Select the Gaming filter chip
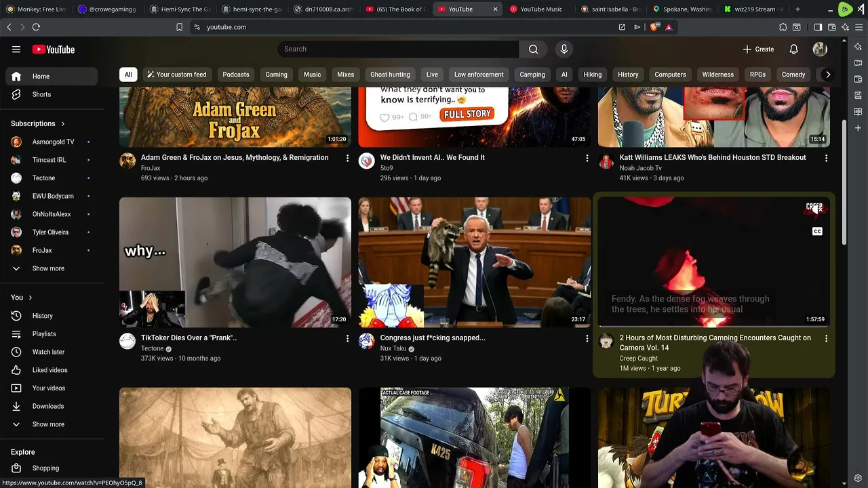Image resolution: width=868 pixels, height=488 pixels. 276,75
